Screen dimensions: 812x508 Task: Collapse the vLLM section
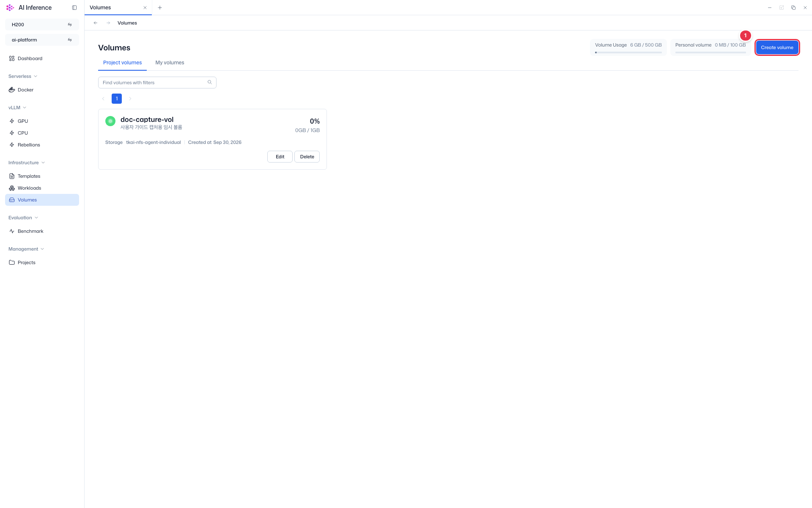[x=17, y=108]
